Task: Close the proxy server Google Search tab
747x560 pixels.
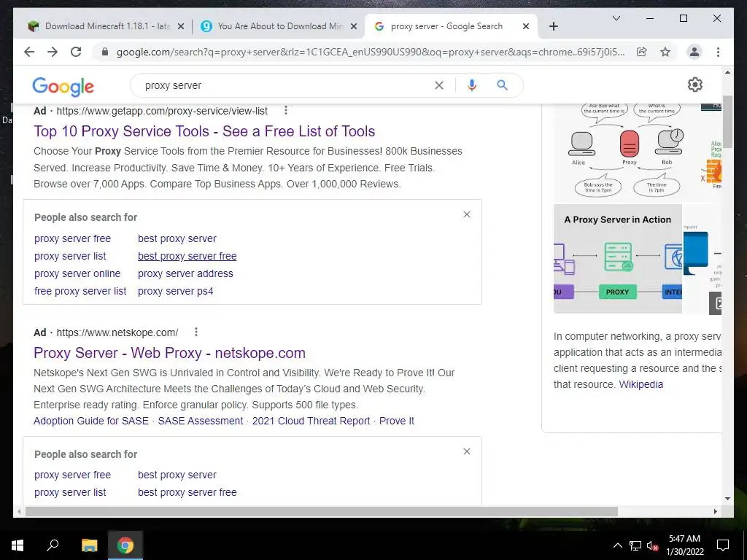Action: pos(526,26)
